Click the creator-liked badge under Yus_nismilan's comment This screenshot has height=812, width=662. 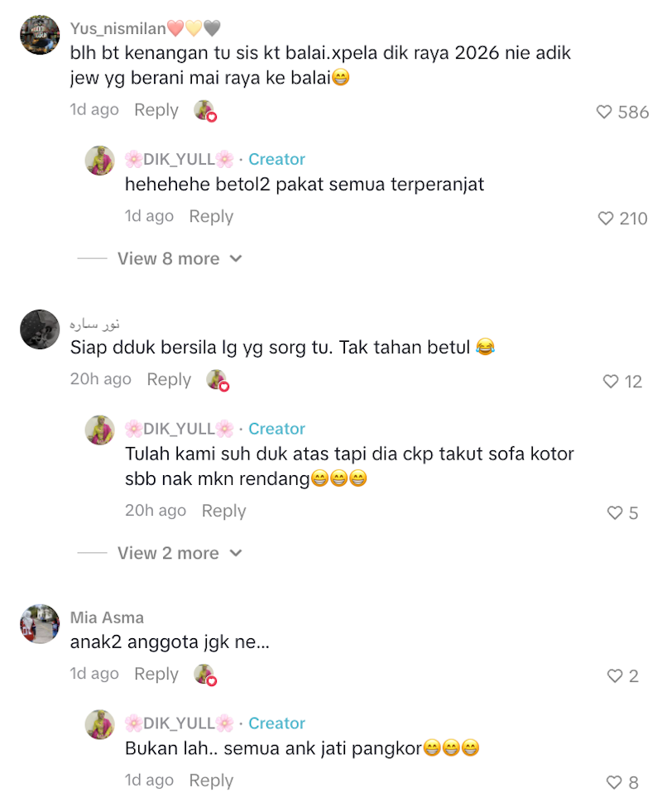pyautogui.click(x=205, y=110)
